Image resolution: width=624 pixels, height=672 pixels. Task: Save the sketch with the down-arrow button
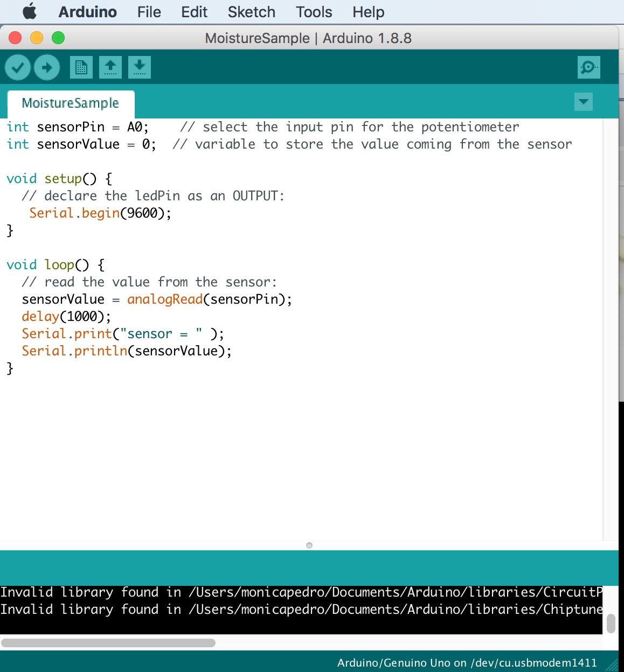coord(140,67)
